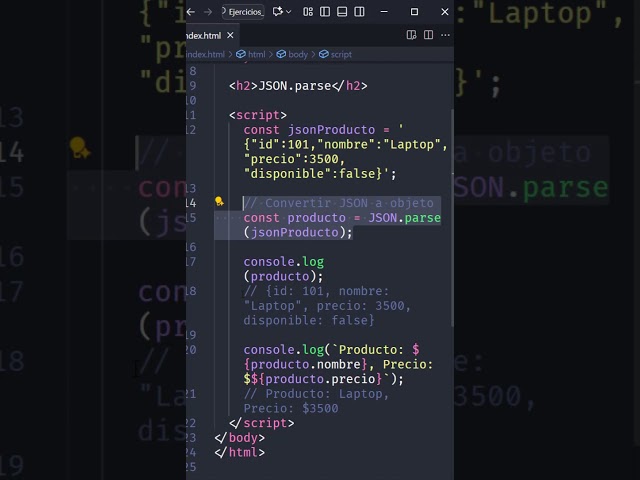640x480 pixels.
Task: Toggle the primary side bar
Action: (325, 12)
